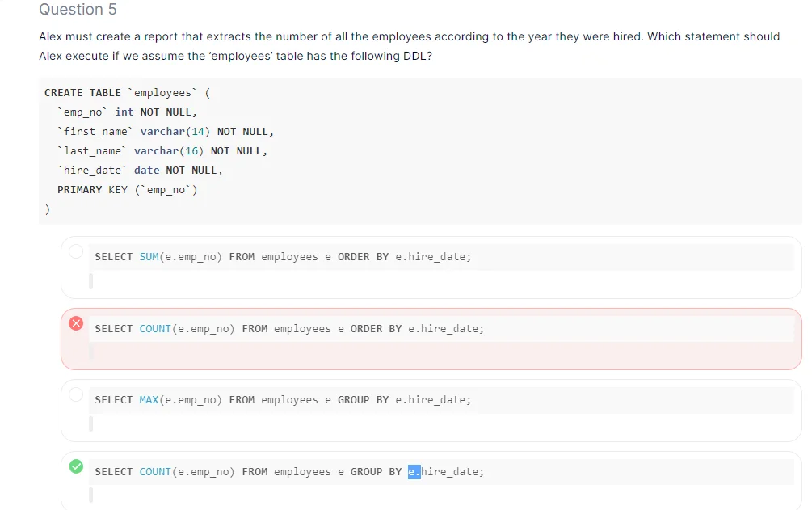Click the PRIMARY KEY (`emp_no`) line

coord(127,190)
